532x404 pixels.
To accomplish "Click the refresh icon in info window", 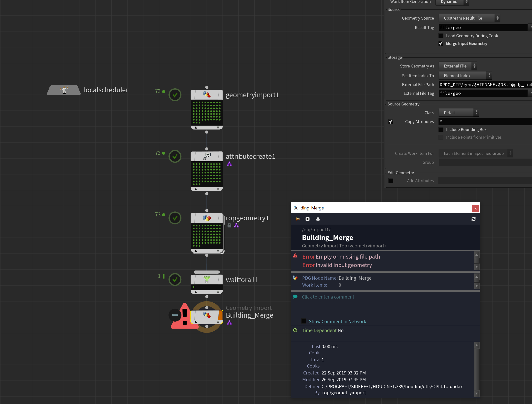I will click(473, 219).
